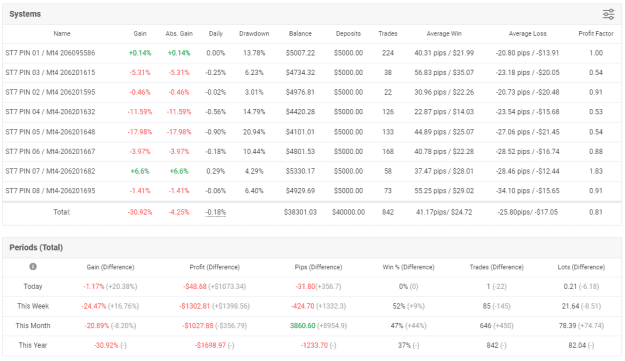
Task: Sort systems by Abs. Gain column
Action: pos(179,34)
